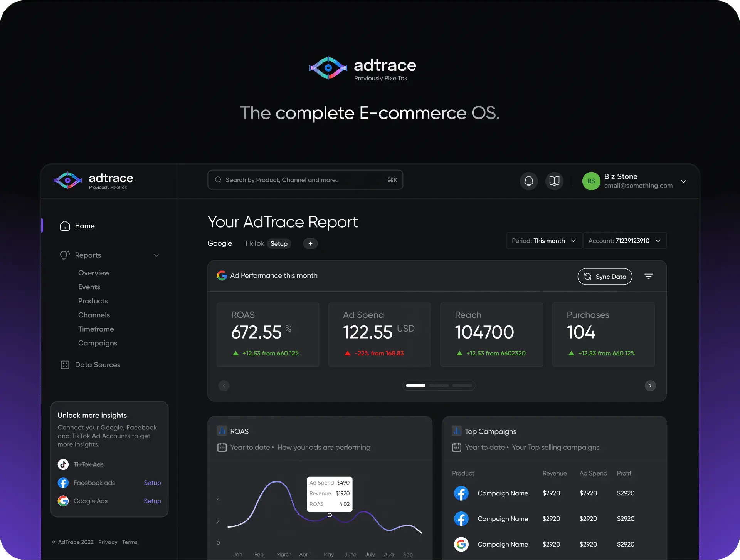Open the Terms link in the footer

click(129, 542)
